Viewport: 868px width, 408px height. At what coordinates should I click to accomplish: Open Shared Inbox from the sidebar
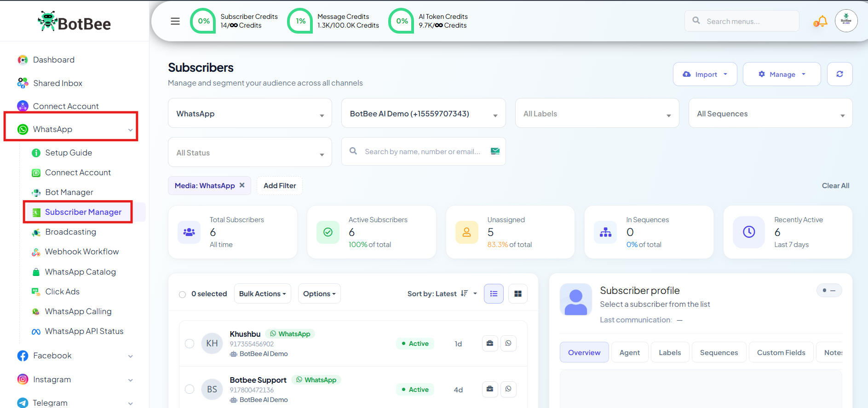click(50, 83)
